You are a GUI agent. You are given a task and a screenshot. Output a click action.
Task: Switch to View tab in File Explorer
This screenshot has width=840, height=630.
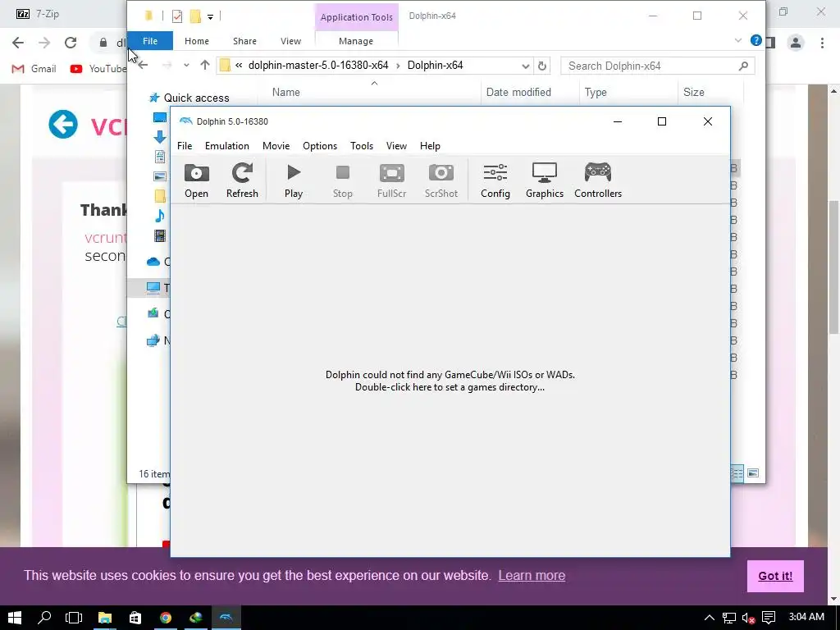[290, 41]
